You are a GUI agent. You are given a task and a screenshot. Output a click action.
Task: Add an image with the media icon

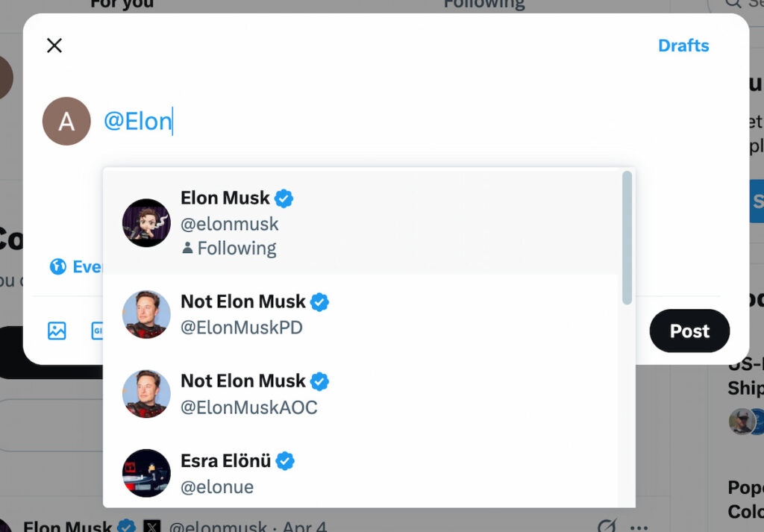click(57, 331)
